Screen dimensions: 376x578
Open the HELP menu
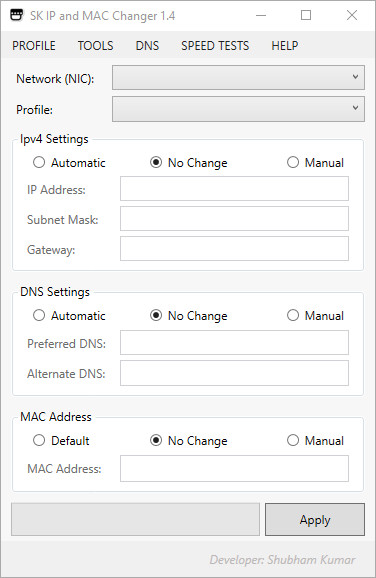pyautogui.click(x=285, y=46)
